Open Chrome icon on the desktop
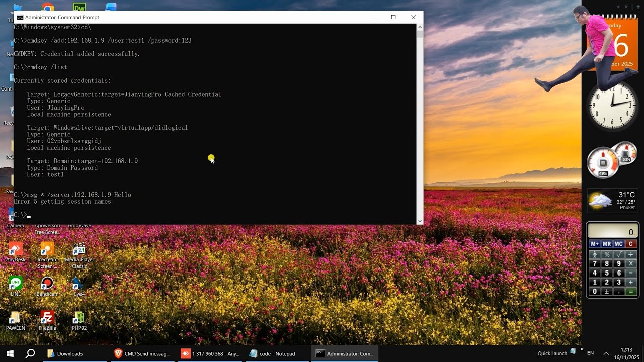Screen dimensions: 644x362 tap(48, 7)
